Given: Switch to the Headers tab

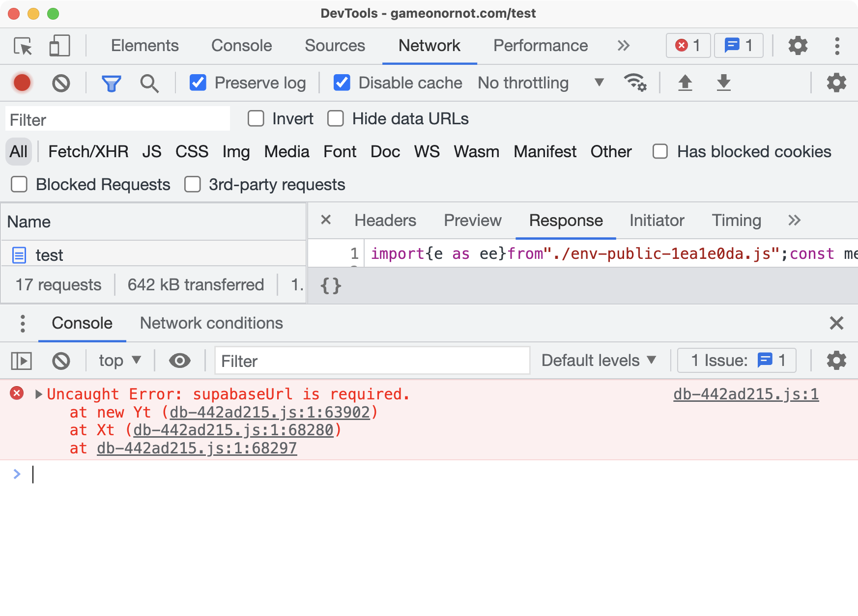Looking at the screenshot, I should [385, 220].
